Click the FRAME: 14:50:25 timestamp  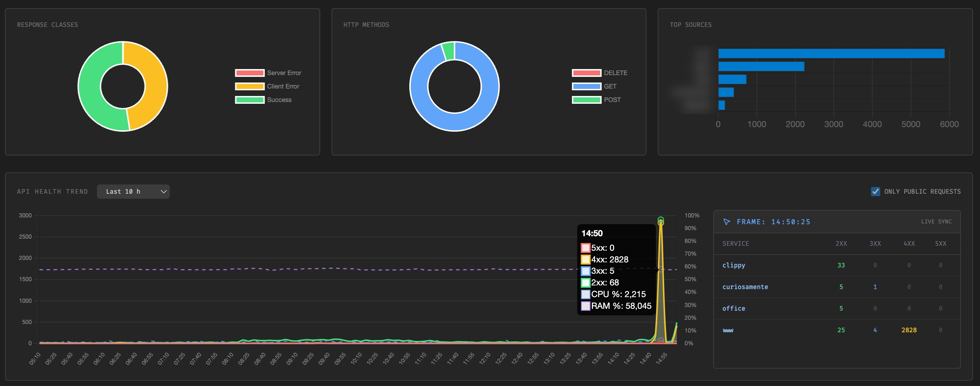click(773, 222)
